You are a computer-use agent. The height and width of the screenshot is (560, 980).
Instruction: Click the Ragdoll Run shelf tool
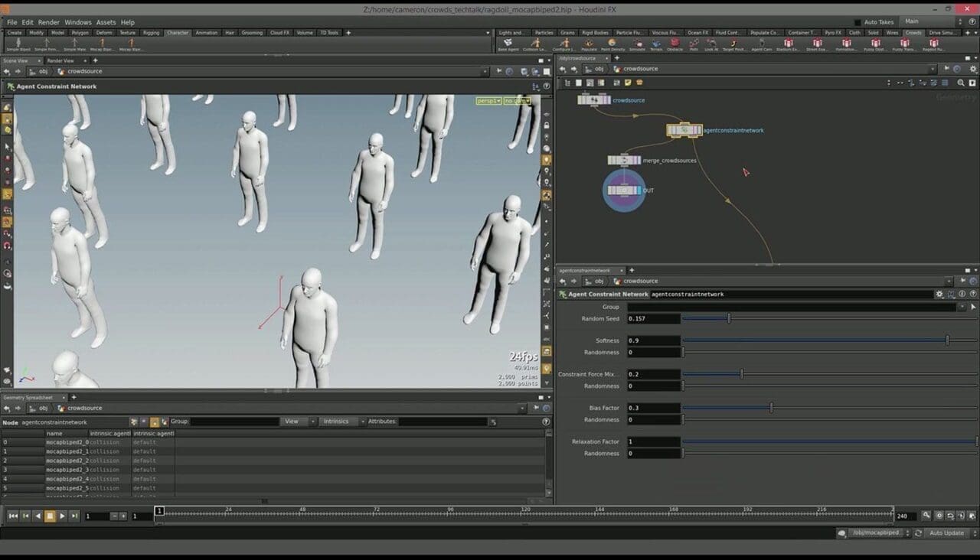[x=934, y=44]
